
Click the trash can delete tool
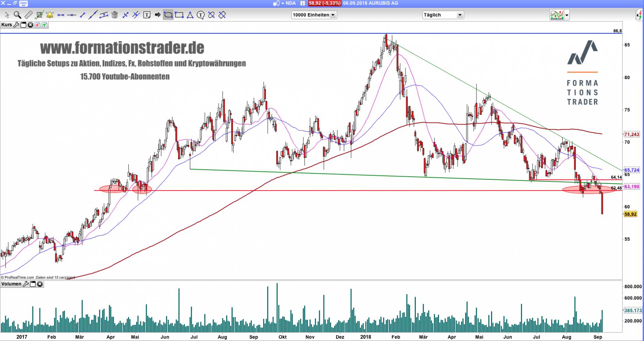pyautogui.click(x=115, y=15)
